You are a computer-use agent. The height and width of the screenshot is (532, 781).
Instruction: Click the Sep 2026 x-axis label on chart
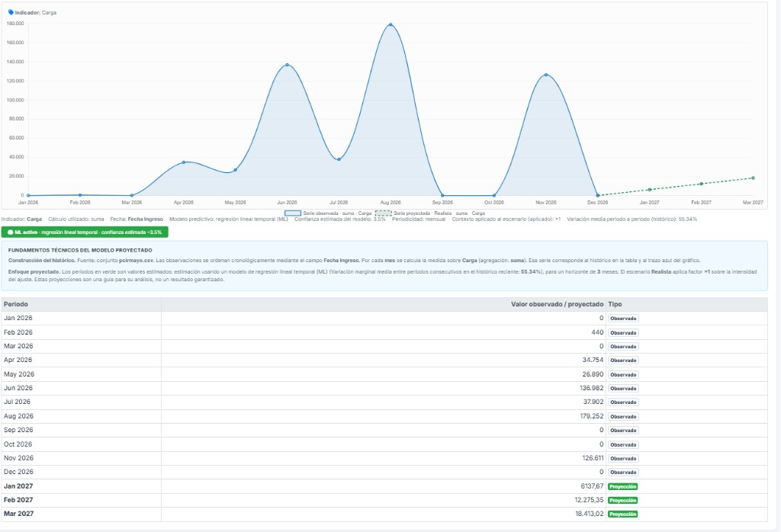tap(442, 203)
